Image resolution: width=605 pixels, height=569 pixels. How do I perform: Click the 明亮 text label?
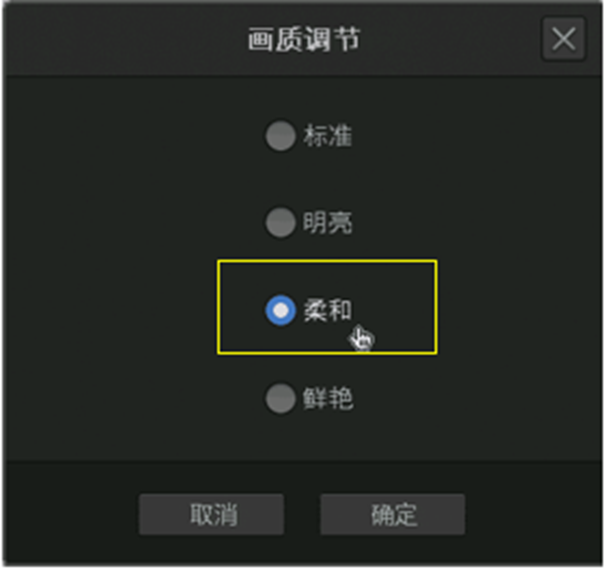tap(328, 222)
